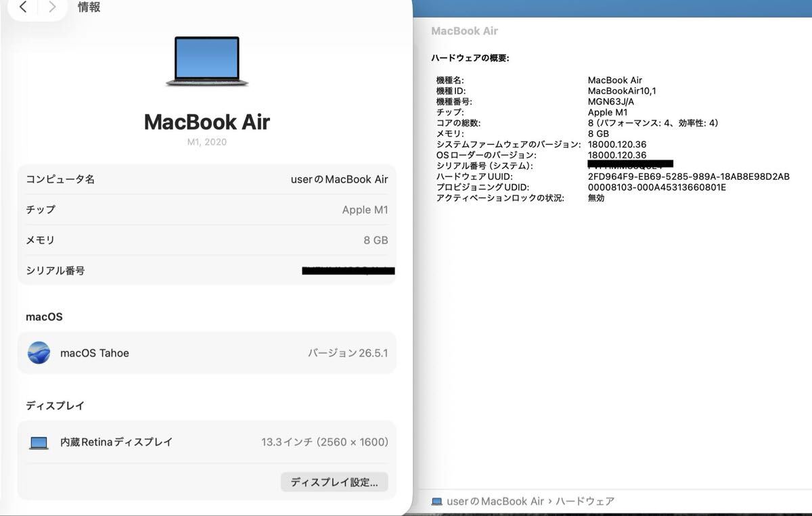Select the チップ row label
The height and width of the screenshot is (516, 812).
[41, 210]
